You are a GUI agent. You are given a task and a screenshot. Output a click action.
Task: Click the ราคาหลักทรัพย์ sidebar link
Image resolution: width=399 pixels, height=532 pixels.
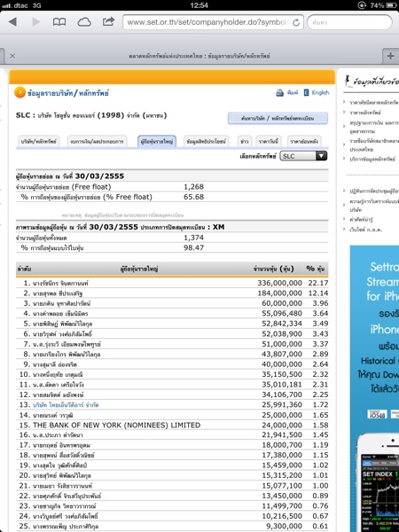365,112
